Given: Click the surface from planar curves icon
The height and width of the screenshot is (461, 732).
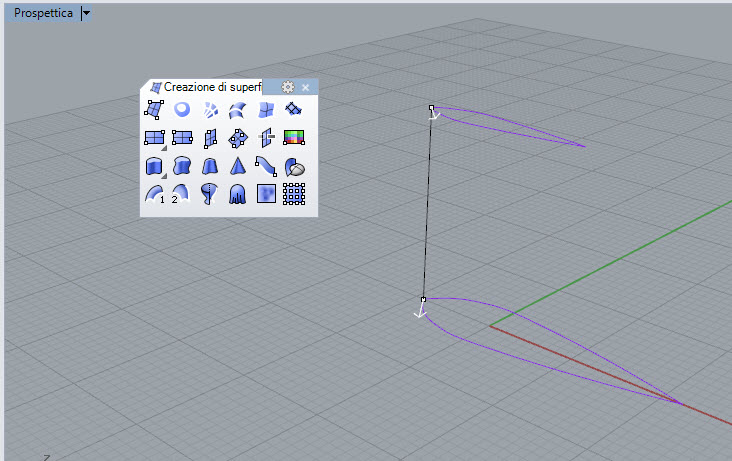Looking at the screenshot, I should [182, 110].
